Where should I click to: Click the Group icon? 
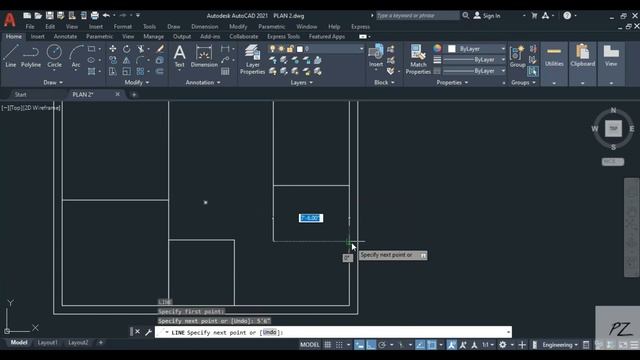tap(518, 56)
